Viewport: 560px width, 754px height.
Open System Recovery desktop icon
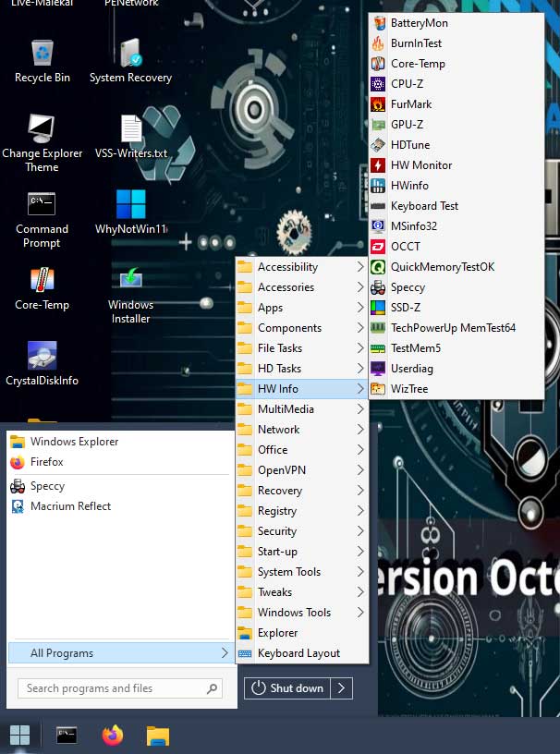click(x=130, y=62)
